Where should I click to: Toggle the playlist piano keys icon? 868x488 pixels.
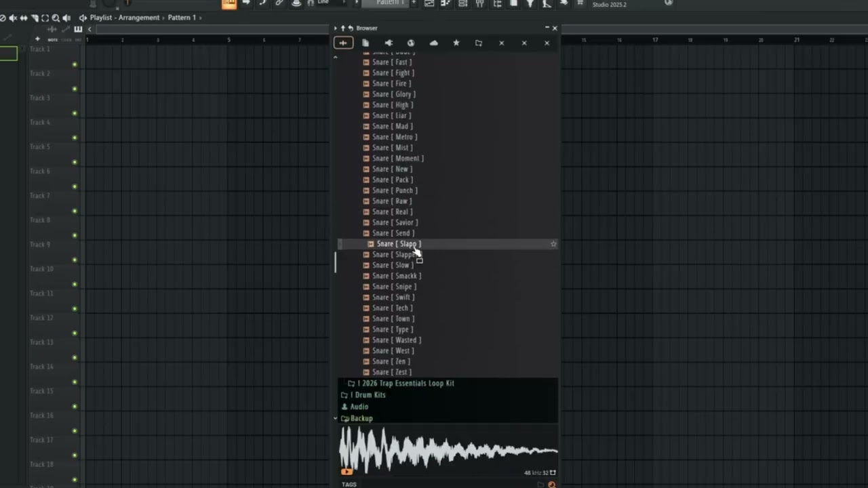click(x=78, y=29)
